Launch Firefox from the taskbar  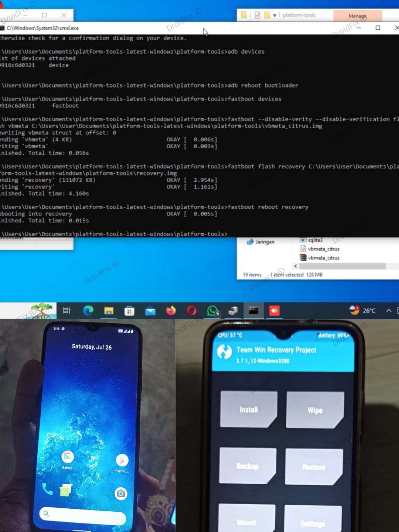pyautogui.click(x=171, y=311)
